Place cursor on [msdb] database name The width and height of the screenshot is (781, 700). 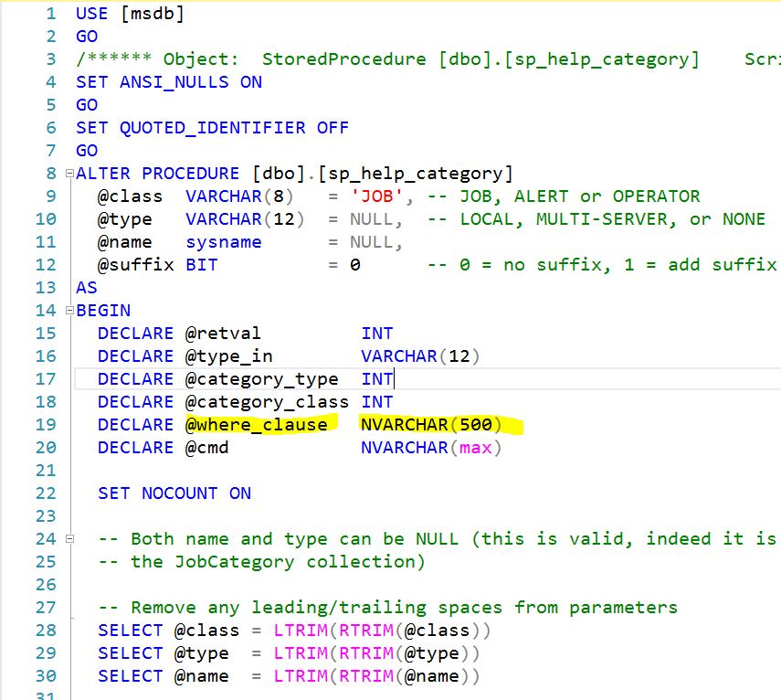(x=152, y=14)
